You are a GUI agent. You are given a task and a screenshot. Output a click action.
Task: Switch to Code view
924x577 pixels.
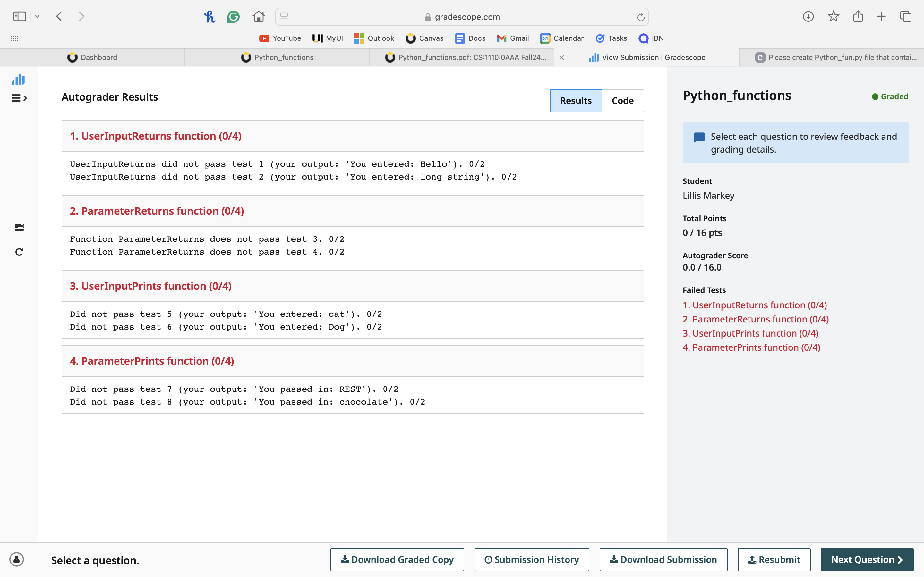622,101
